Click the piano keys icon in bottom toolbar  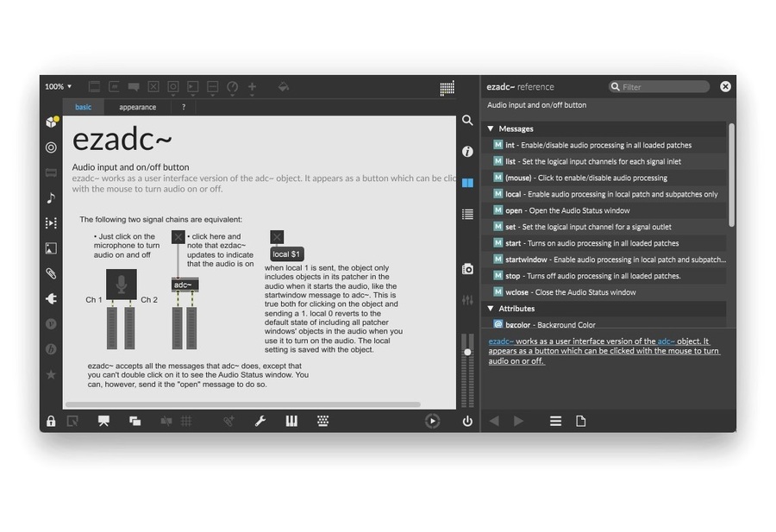tap(291, 421)
